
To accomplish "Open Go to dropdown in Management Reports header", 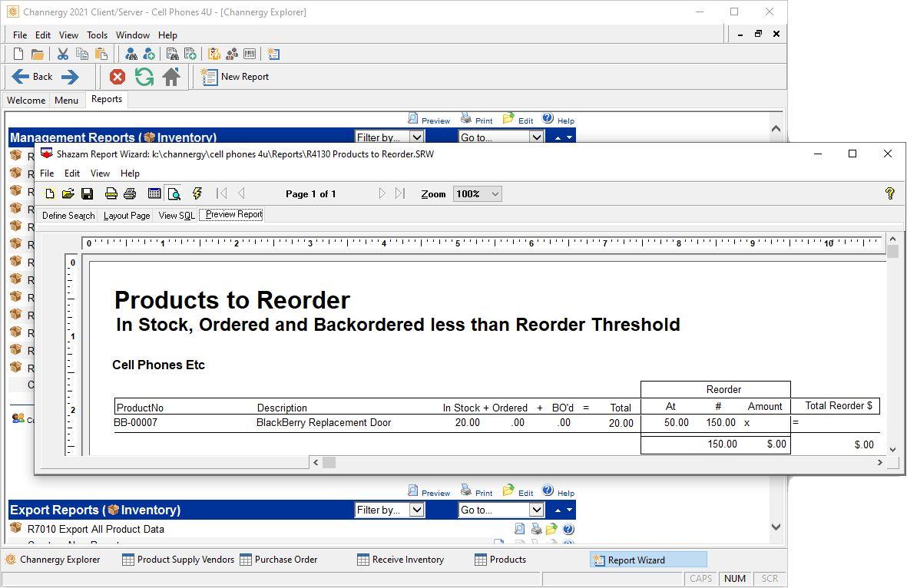I will click(501, 137).
